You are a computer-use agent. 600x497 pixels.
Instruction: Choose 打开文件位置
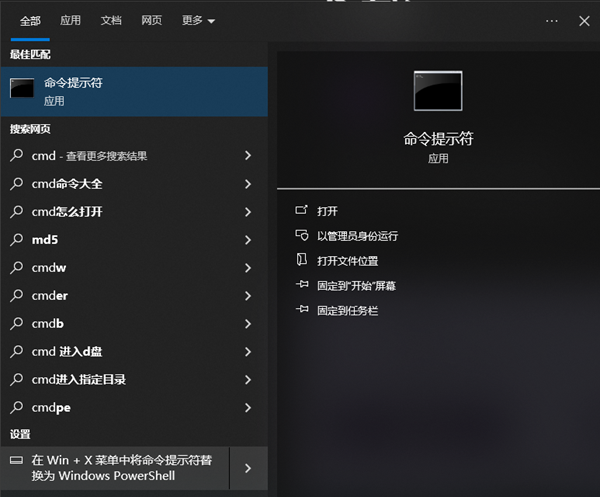347,261
